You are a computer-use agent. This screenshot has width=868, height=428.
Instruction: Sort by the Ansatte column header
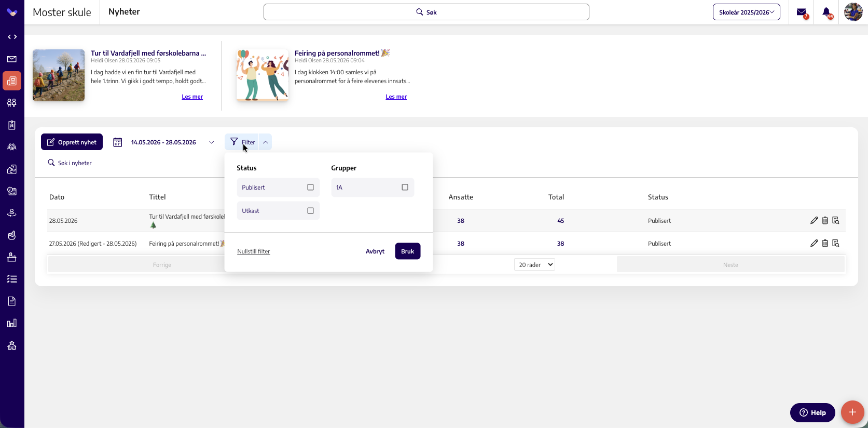pyautogui.click(x=461, y=197)
